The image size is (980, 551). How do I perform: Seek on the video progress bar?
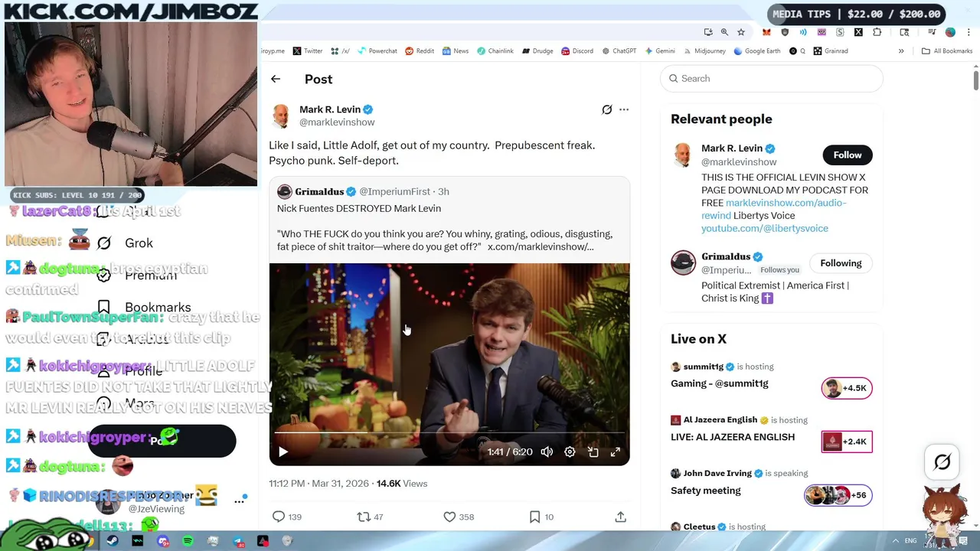[449, 433]
